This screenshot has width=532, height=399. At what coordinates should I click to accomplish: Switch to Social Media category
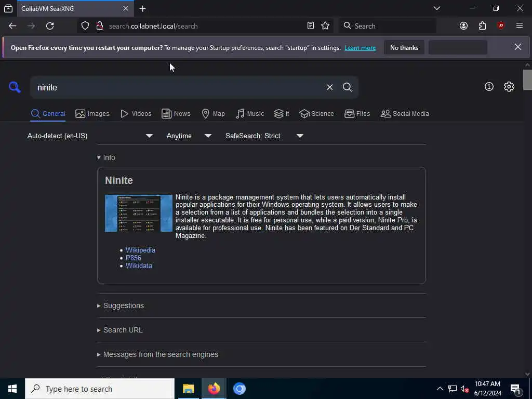tap(404, 114)
